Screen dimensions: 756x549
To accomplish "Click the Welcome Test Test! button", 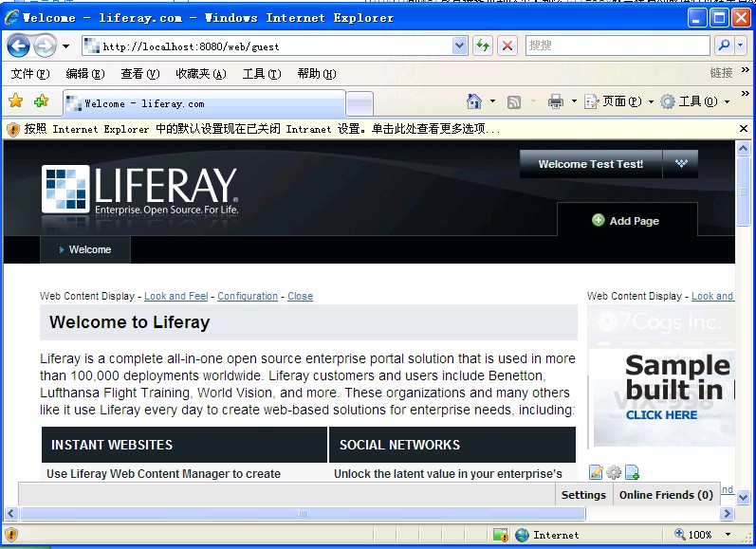I will coord(591,164).
